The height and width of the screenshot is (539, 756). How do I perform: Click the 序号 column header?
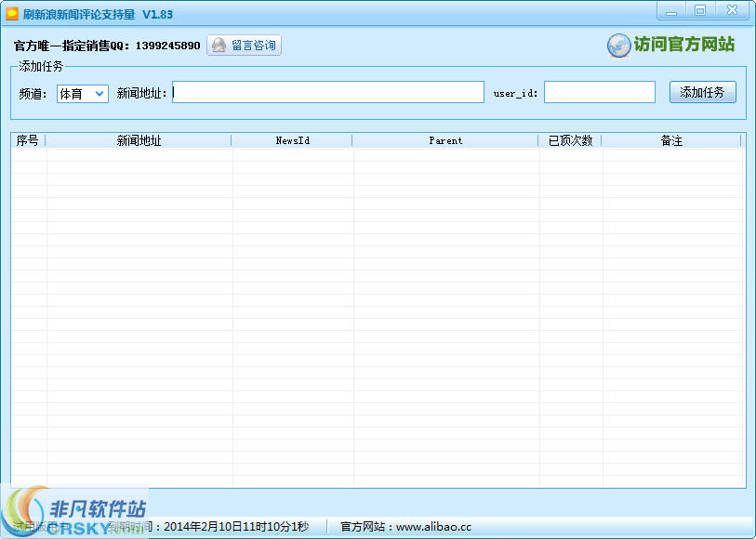point(26,140)
